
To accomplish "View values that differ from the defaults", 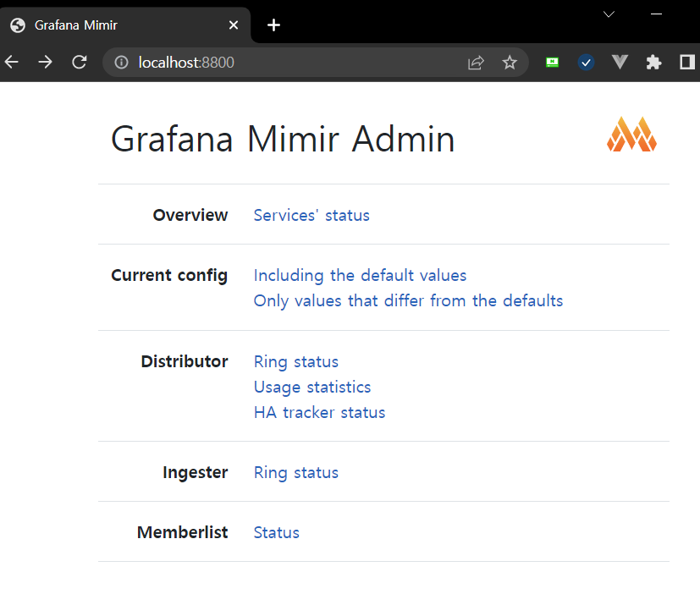I will coord(408,300).
